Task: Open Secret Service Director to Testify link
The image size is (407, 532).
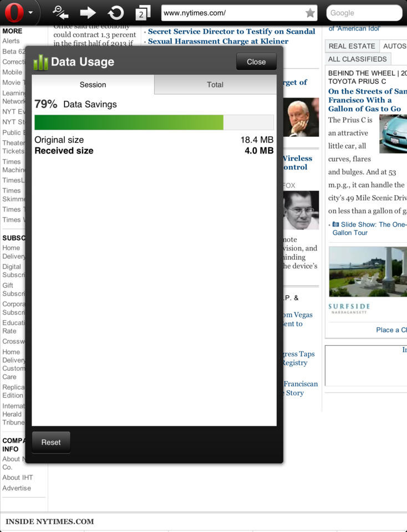Action: [x=232, y=31]
